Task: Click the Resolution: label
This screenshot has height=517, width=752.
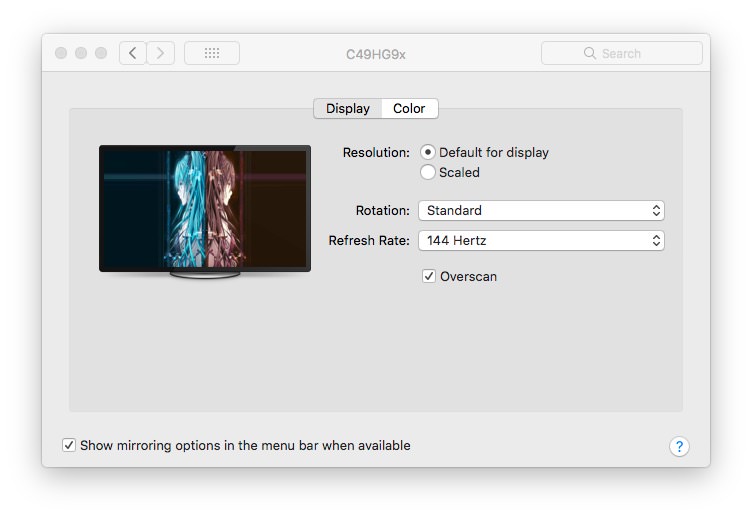Action: [x=376, y=153]
